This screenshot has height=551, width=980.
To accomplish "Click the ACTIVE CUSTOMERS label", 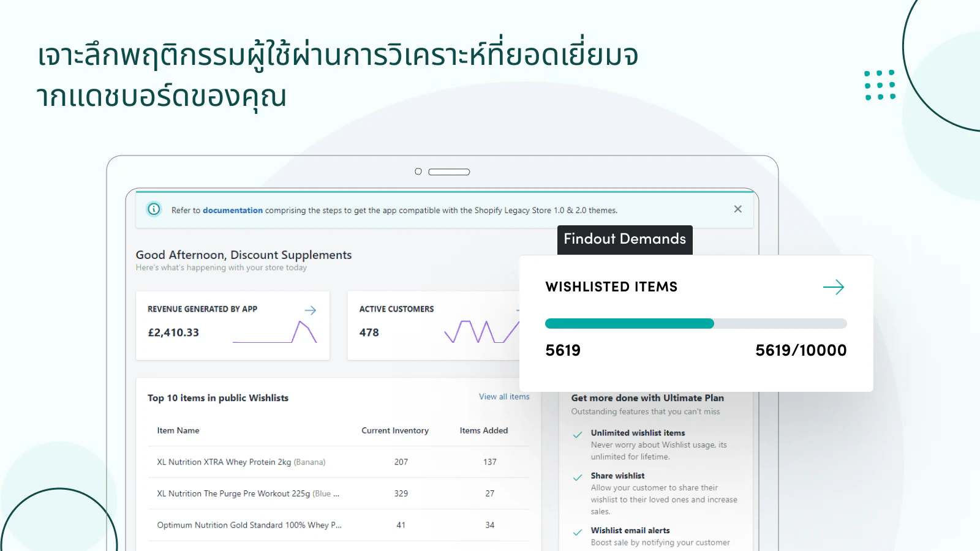I will tap(396, 309).
